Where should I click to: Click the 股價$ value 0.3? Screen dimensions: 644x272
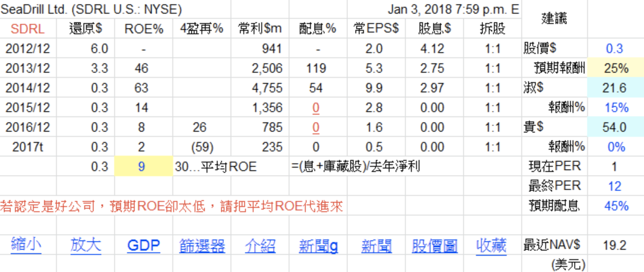614,48
